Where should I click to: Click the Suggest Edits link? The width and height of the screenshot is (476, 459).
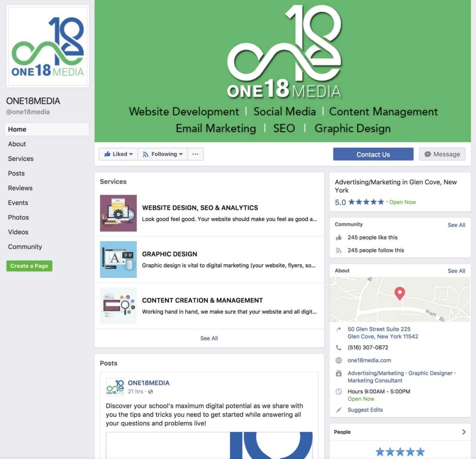coord(365,410)
